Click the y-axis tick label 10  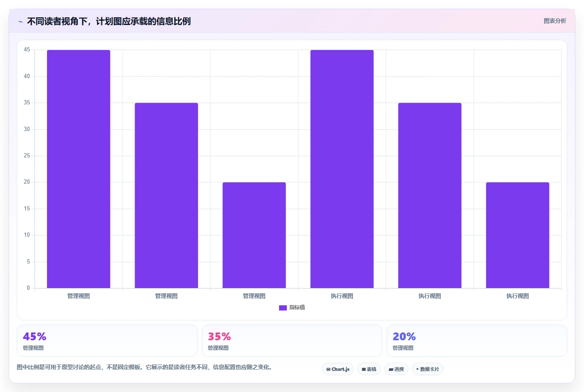[x=27, y=235]
